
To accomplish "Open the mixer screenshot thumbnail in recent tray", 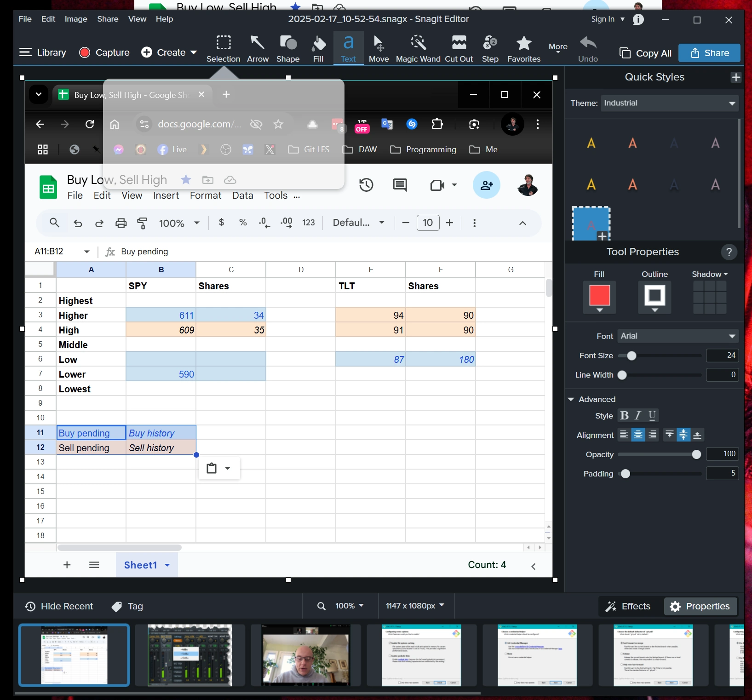I will tap(189, 655).
